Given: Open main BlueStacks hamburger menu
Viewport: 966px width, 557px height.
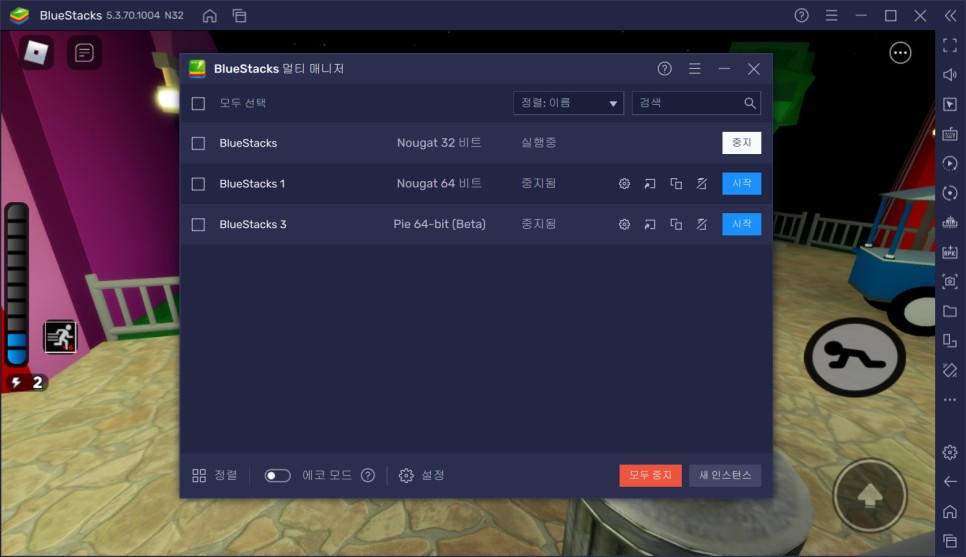Looking at the screenshot, I should coord(831,15).
